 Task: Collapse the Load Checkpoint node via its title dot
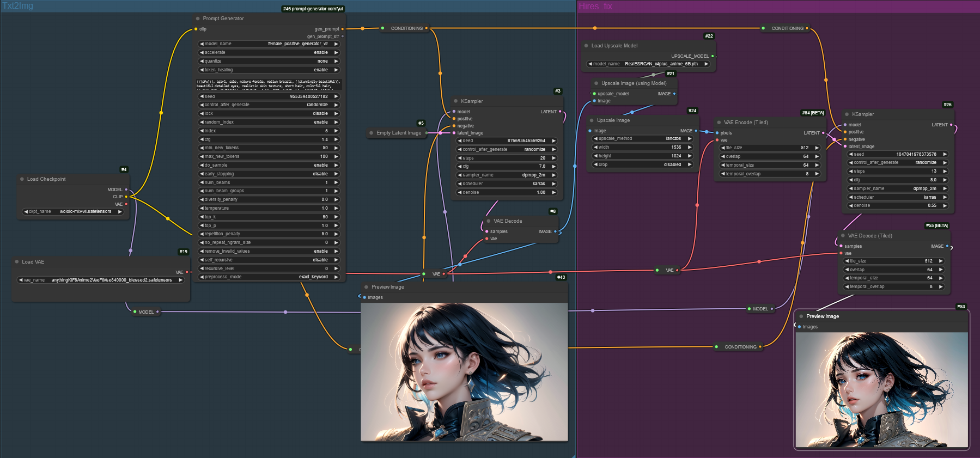pos(22,179)
